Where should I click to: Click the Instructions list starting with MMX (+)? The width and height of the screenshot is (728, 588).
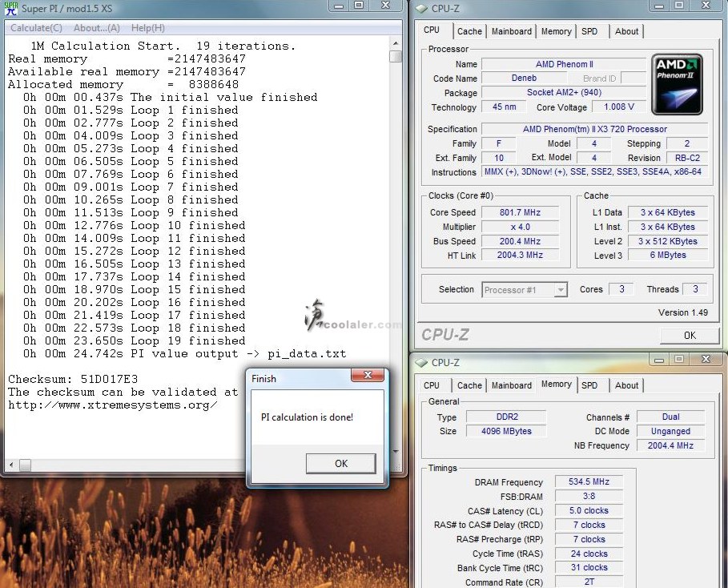(x=594, y=172)
